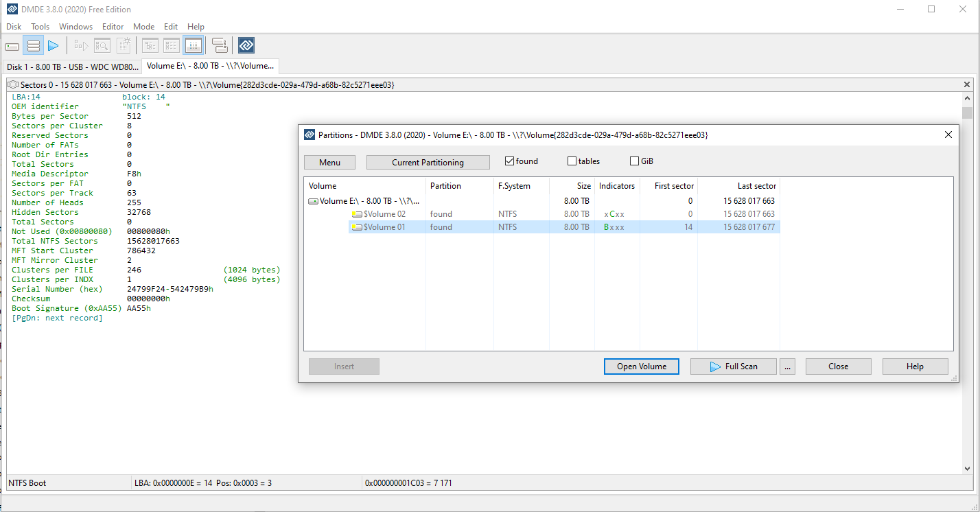Open the Disk menu
980x512 pixels.
[14, 27]
